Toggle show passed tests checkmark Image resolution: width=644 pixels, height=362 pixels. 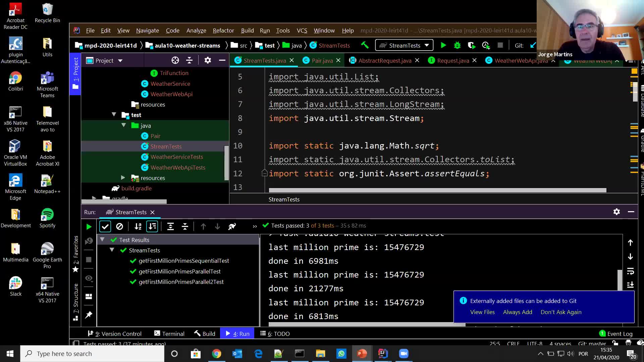click(105, 227)
